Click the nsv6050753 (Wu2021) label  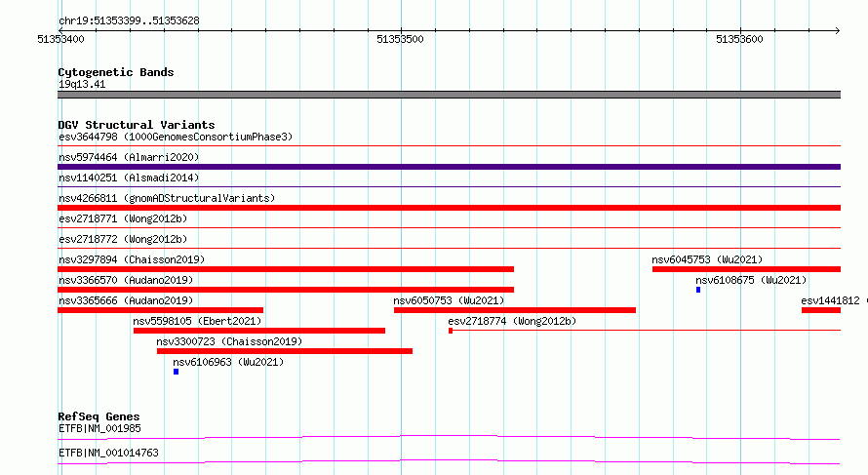449,300
